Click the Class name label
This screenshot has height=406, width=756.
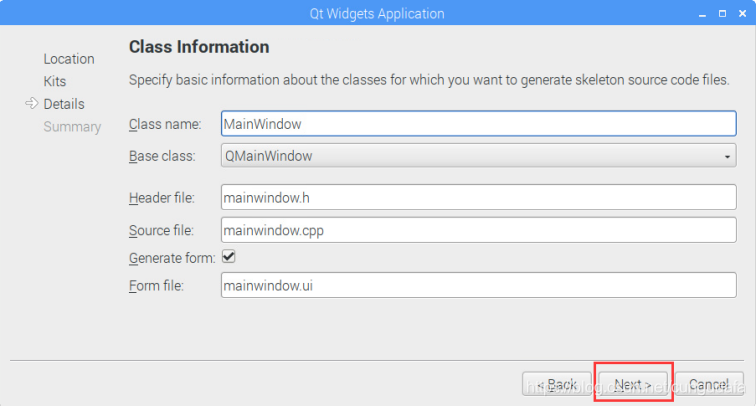(165, 124)
